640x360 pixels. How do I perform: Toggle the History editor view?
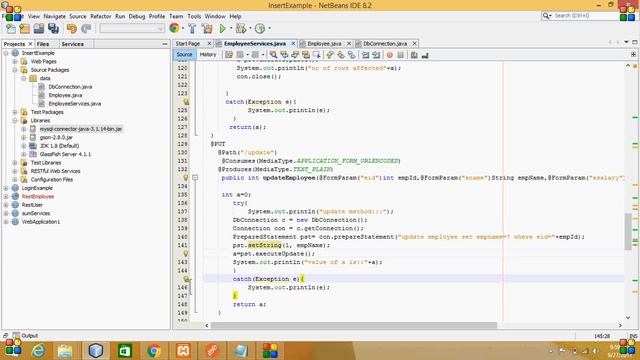pos(208,54)
